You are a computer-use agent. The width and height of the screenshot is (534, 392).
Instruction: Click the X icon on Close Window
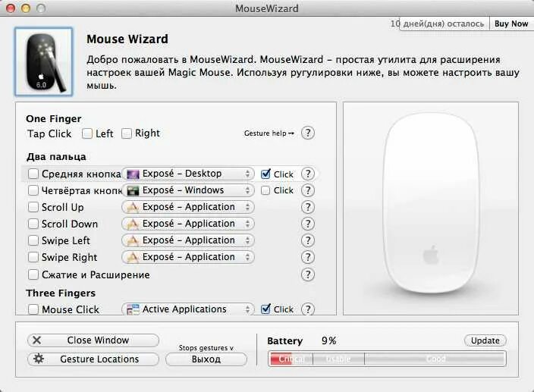click(x=36, y=340)
